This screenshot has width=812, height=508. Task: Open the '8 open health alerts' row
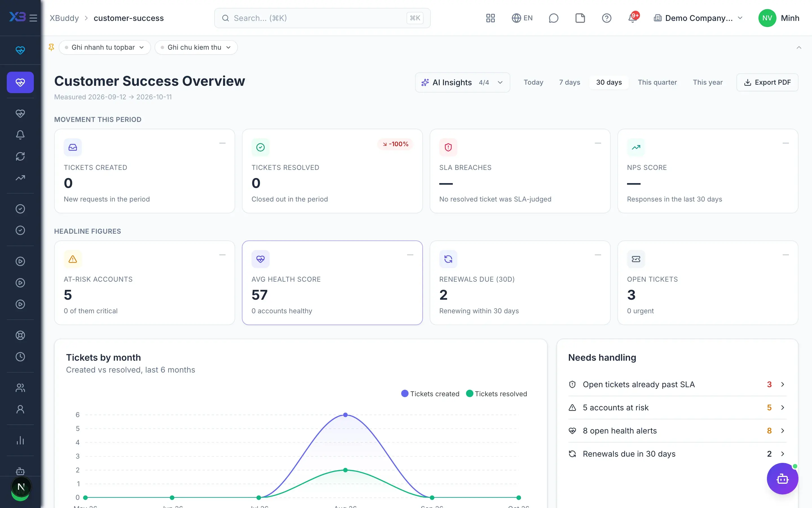677,431
